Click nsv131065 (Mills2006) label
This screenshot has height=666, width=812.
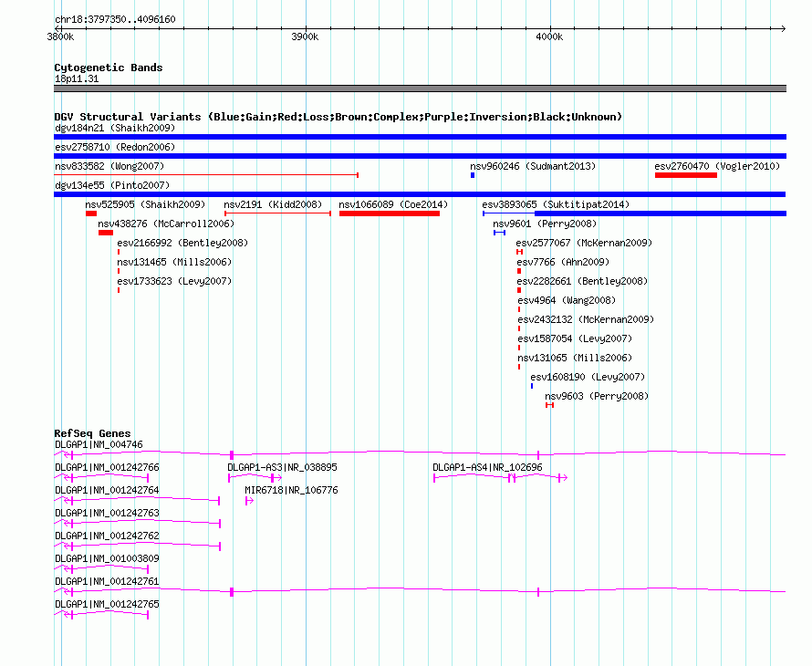click(x=575, y=358)
